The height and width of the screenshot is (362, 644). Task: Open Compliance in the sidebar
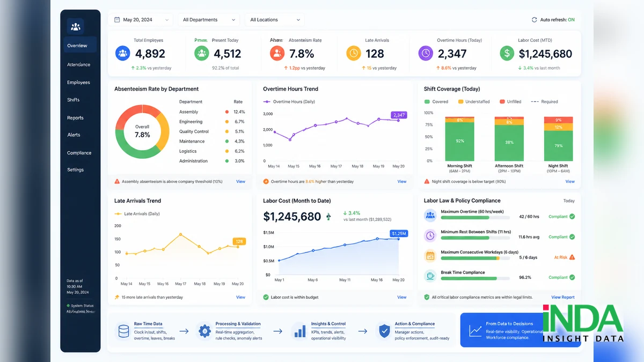(x=79, y=152)
